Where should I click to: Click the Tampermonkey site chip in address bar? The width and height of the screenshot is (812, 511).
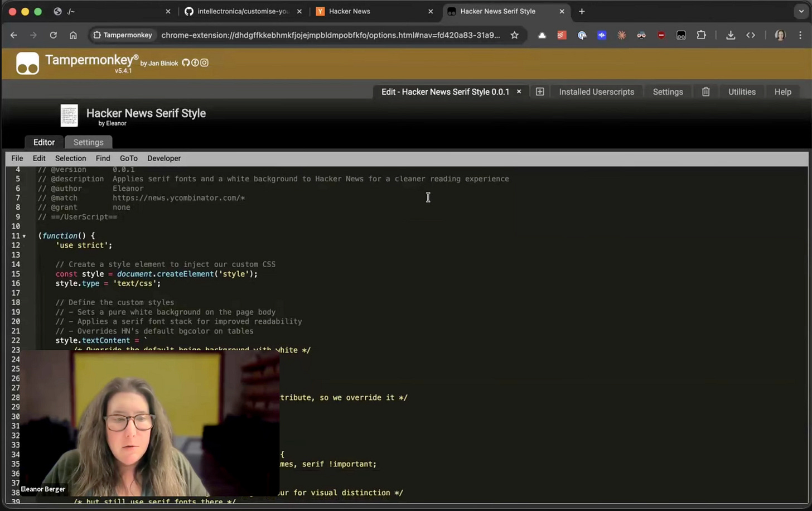coord(123,35)
